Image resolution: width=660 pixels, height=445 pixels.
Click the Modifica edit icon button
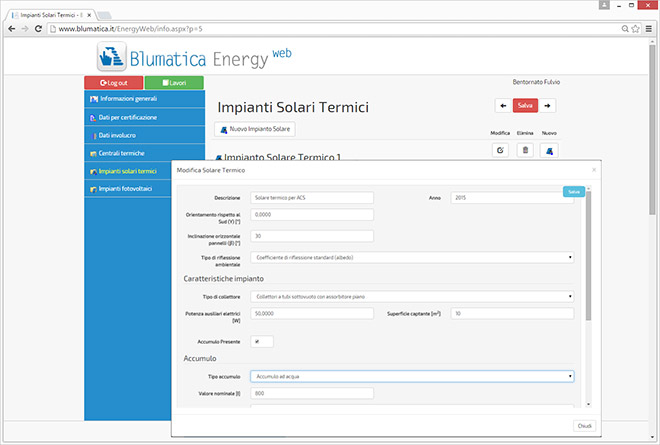(x=500, y=150)
